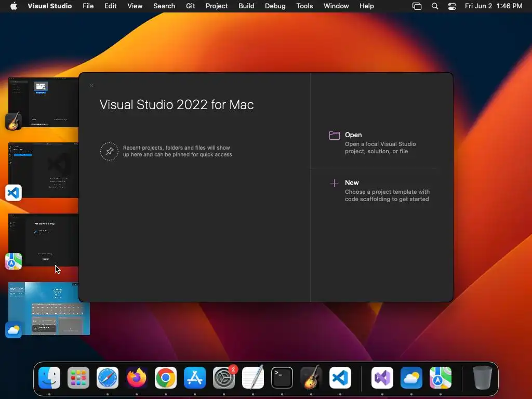Switch to the Maps window thumbnail
The width and height of the screenshot is (532, 399).
44,240
